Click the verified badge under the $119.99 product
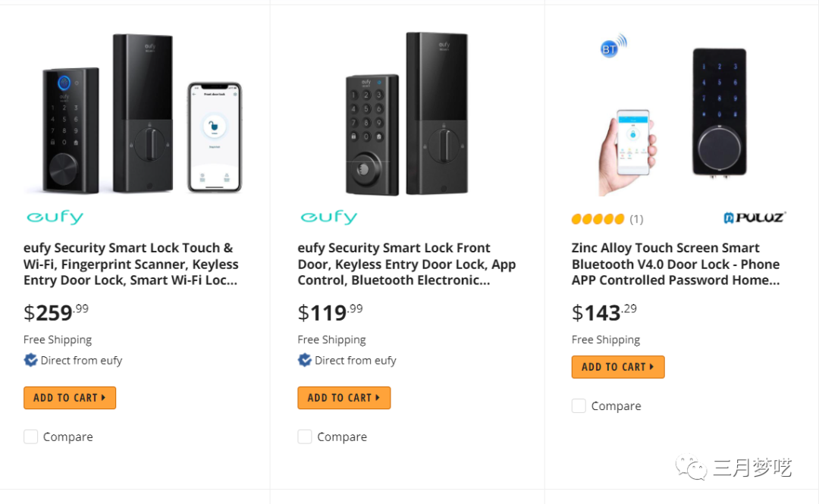 (305, 360)
